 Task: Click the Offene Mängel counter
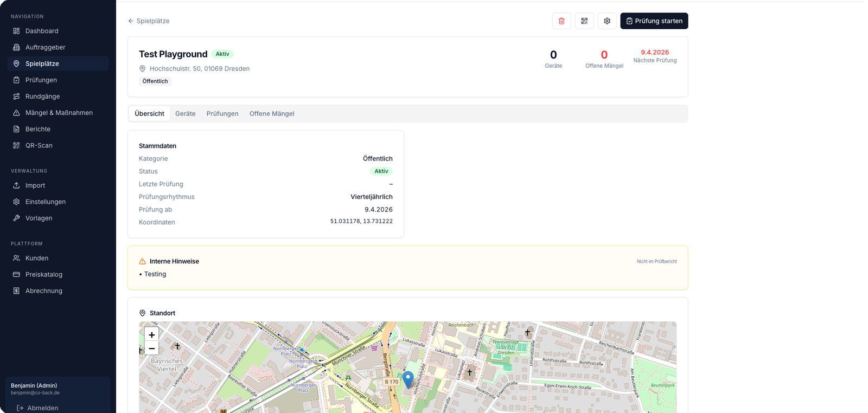tap(604, 59)
